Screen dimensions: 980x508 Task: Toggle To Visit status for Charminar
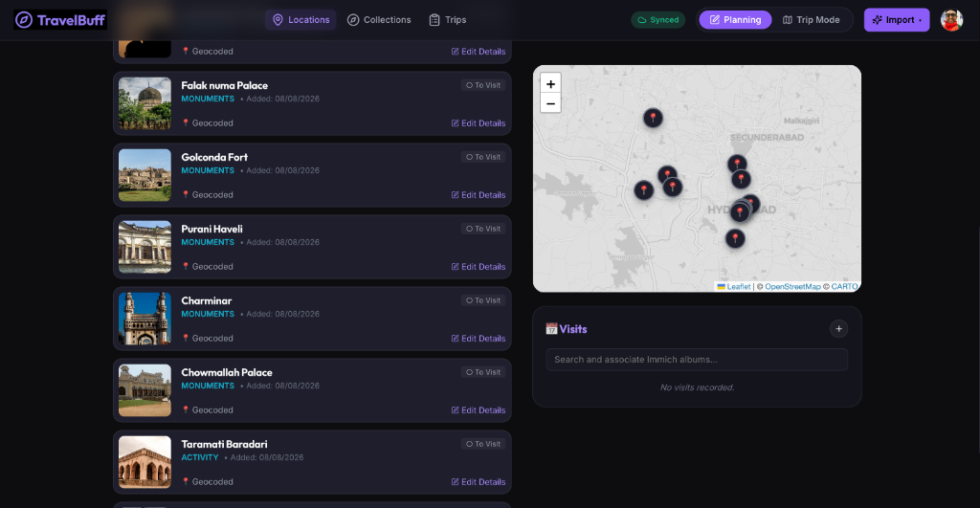pos(483,300)
